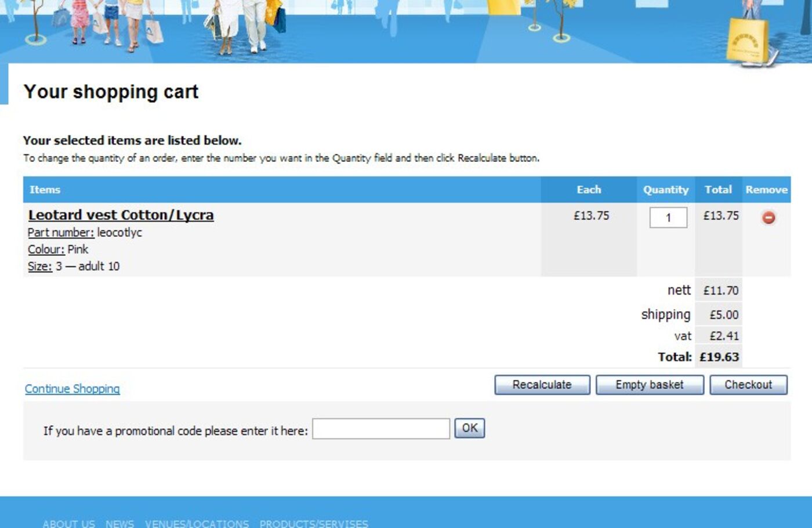The height and width of the screenshot is (528, 812).
Task: Open the VENUES/LOCATIONS footer link
Action: click(197, 523)
